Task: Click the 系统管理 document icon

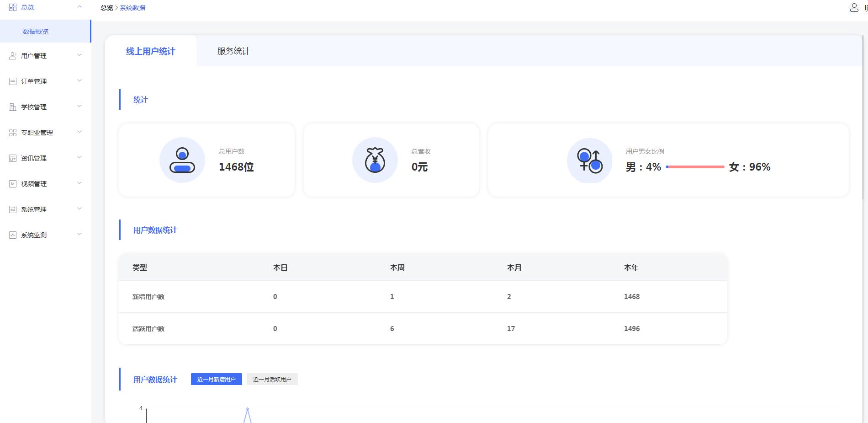Action: point(13,209)
